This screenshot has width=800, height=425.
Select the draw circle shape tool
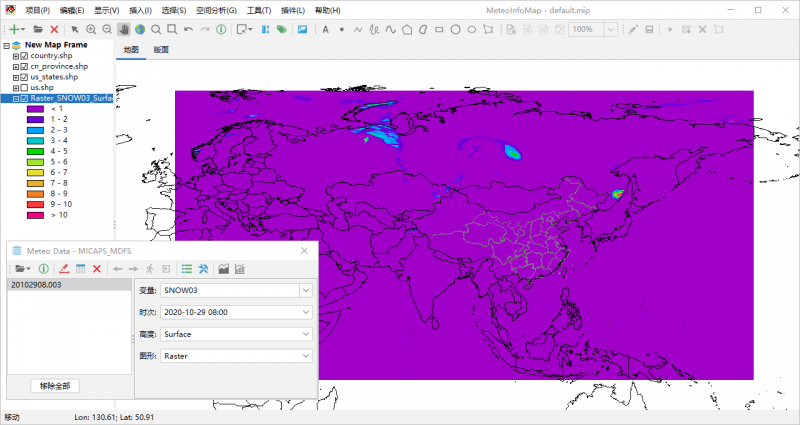tap(455, 30)
